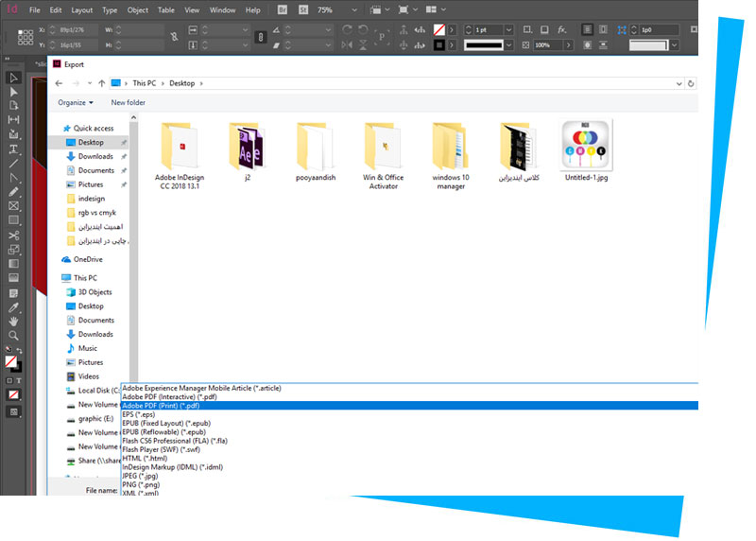Select the Adobe InDesign CC 2018 13.1 folder
756x541 pixels.
click(x=180, y=156)
